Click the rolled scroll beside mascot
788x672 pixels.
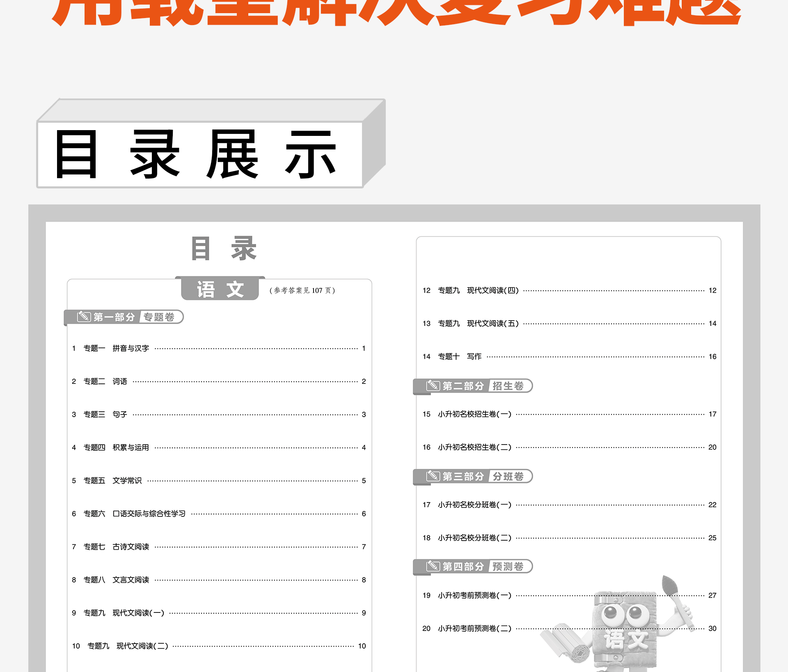pyautogui.click(x=566, y=644)
